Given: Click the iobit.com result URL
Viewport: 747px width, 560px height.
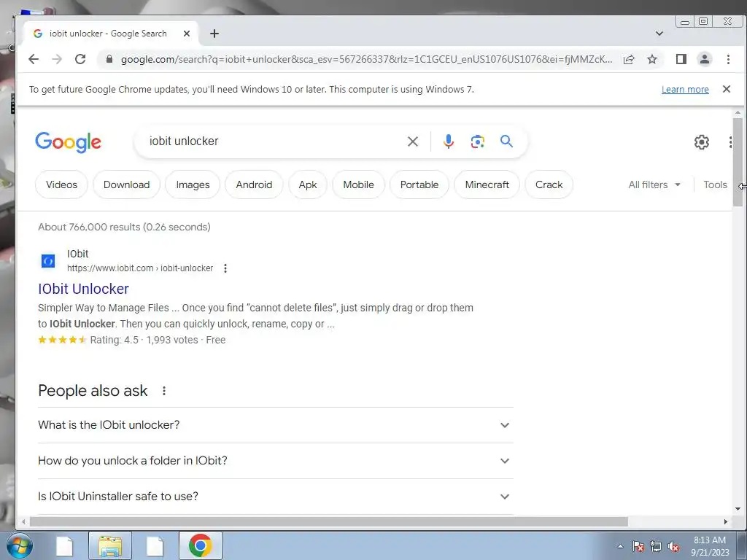Looking at the screenshot, I should (x=139, y=268).
